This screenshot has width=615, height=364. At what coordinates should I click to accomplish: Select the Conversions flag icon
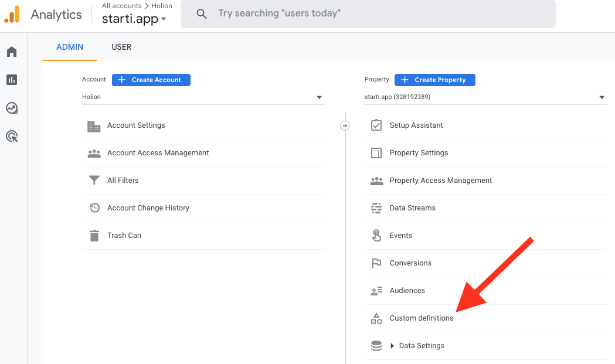376,263
